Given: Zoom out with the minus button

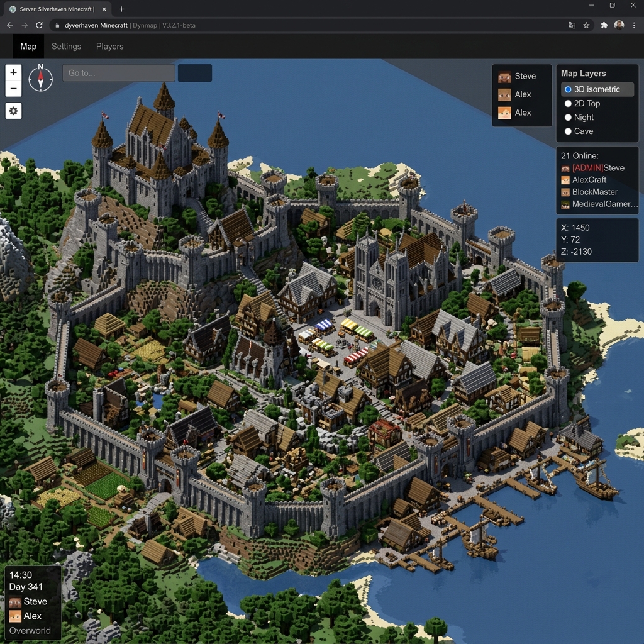Looking at the screenshot, I should [x=14, y=88].
